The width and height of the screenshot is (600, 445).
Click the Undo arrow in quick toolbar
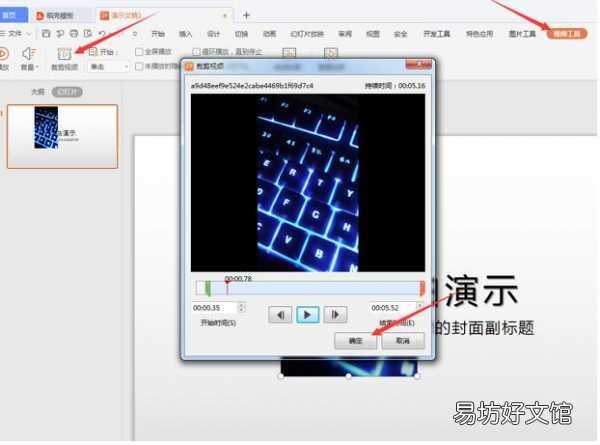(x=102, y=34)
